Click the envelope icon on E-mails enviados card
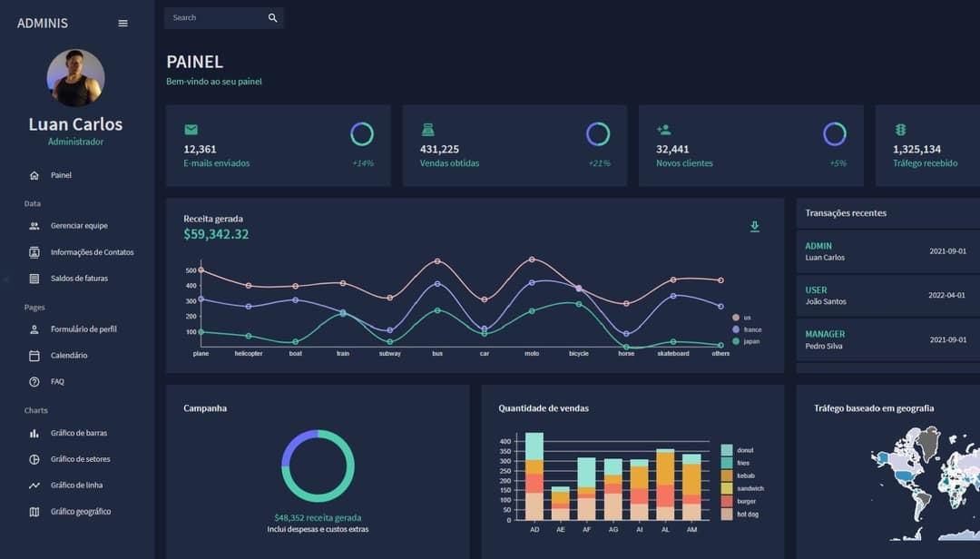The height and width of the screenshot is (559, 980). click(x=191, y=130)
